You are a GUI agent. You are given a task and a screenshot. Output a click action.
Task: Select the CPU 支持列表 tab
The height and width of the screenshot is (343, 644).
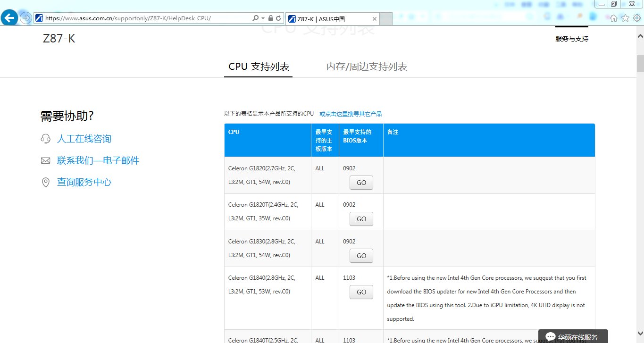click(x=258, y=67)
